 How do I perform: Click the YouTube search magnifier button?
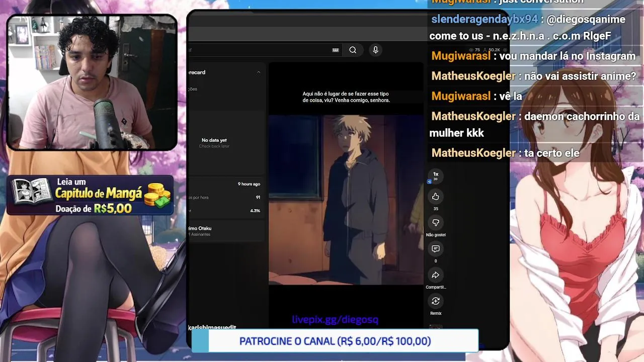click(353, 50)
